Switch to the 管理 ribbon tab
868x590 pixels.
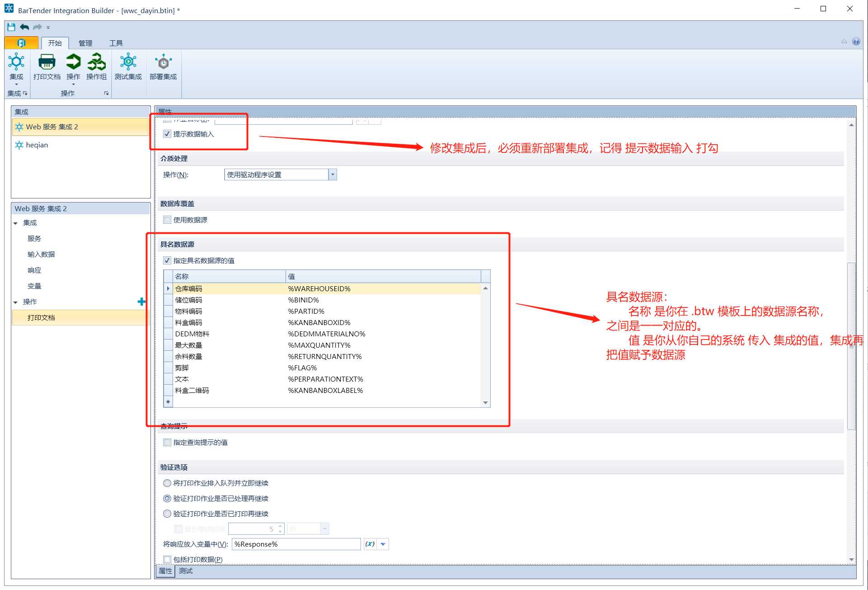point(85,43)
